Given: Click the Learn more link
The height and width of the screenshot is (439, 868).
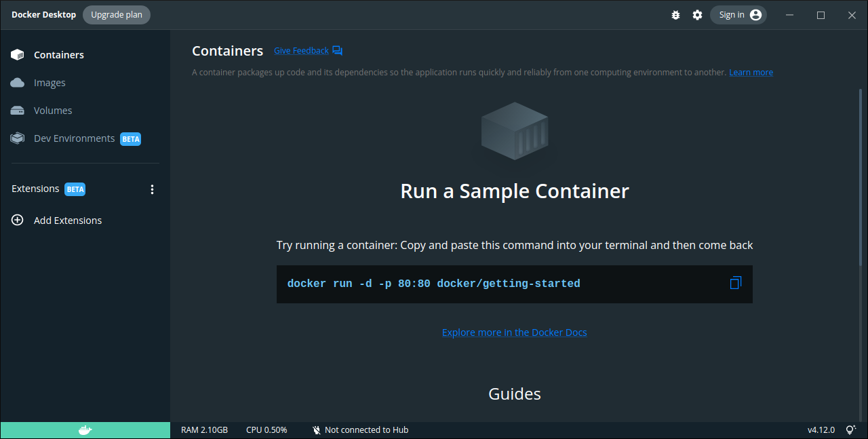Looking at the screenshot, I should [751, 72].
